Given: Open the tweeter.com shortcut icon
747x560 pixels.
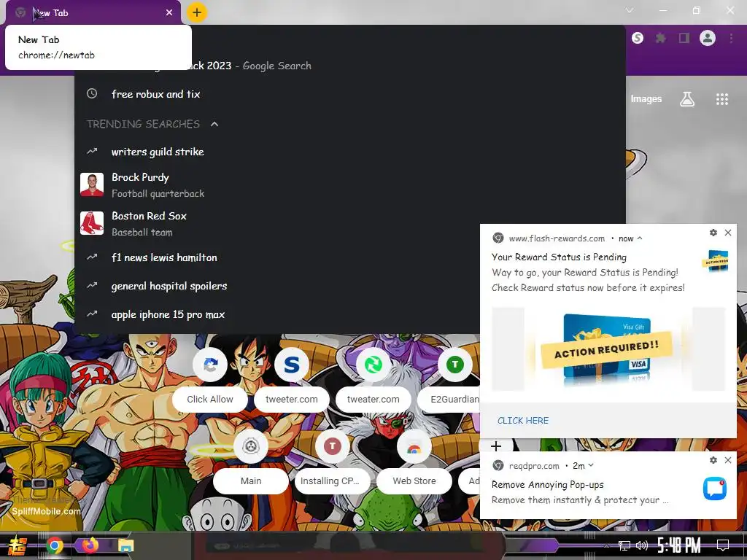Looking at the screenshot, I should pos(292,365).
